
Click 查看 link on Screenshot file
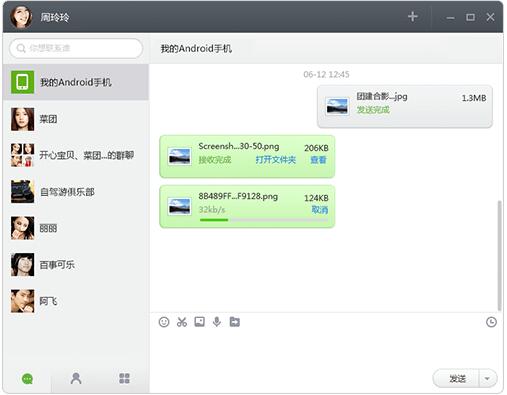(318, 160)
